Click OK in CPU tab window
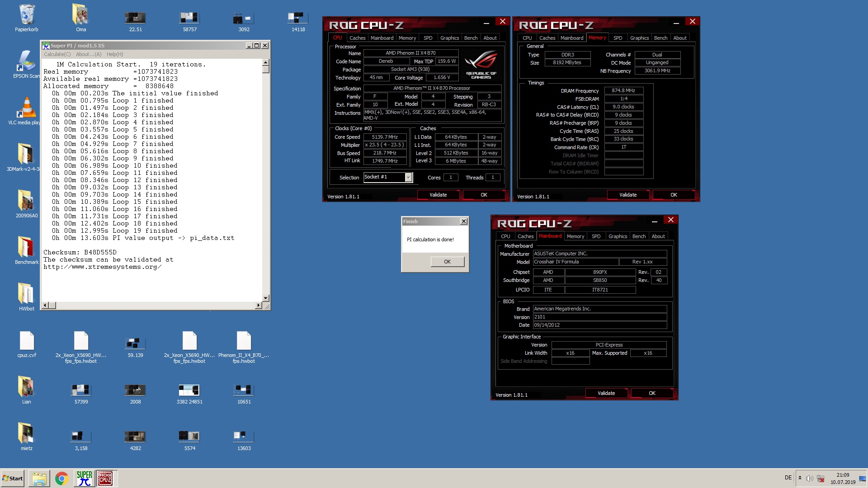The image size is (868, 488). pyautogui.click(x=484, y=195)
